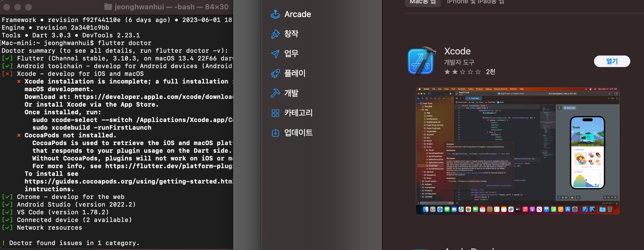Click 'Chrome - develop for the web' line

[x=71, y=197]
